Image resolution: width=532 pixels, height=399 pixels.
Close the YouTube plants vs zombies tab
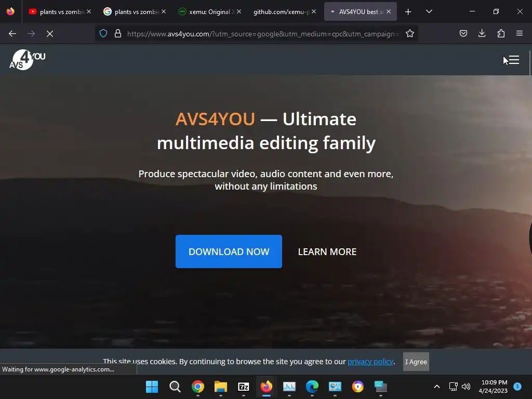point(89,11)
